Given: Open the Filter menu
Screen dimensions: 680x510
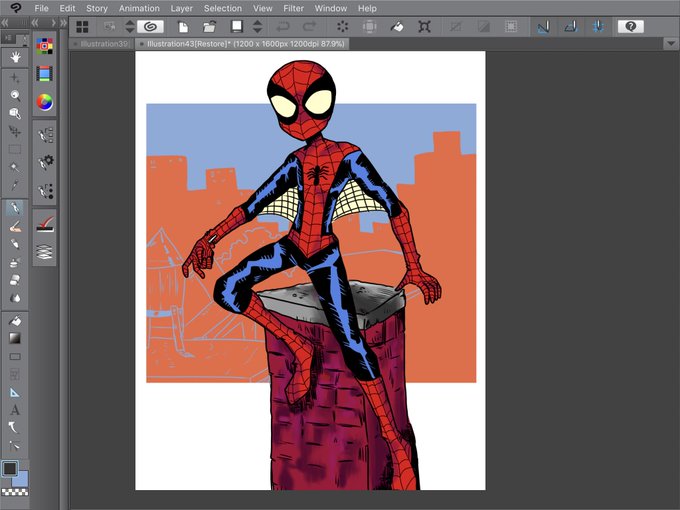Looking at the screenshot, I should click(293, 8).
